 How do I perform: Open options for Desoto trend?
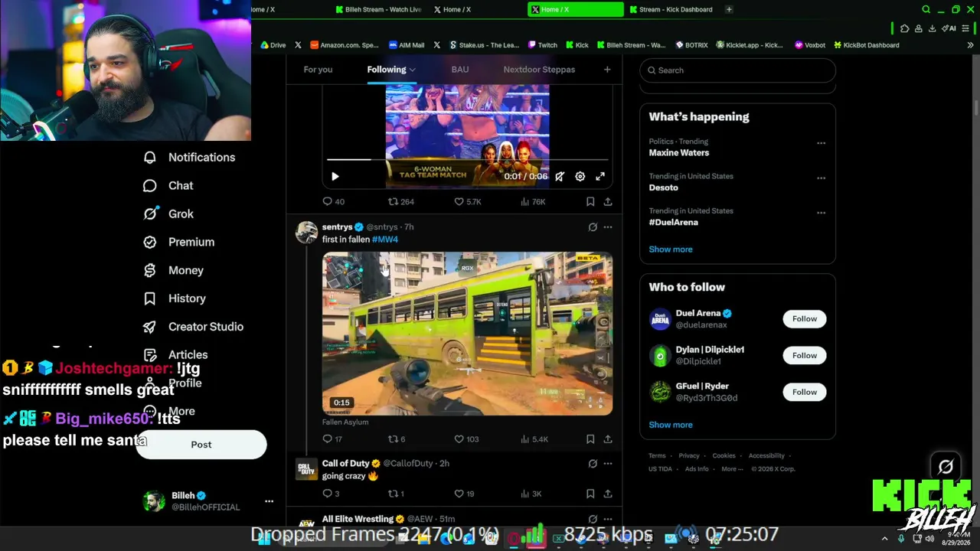[821, 178]
